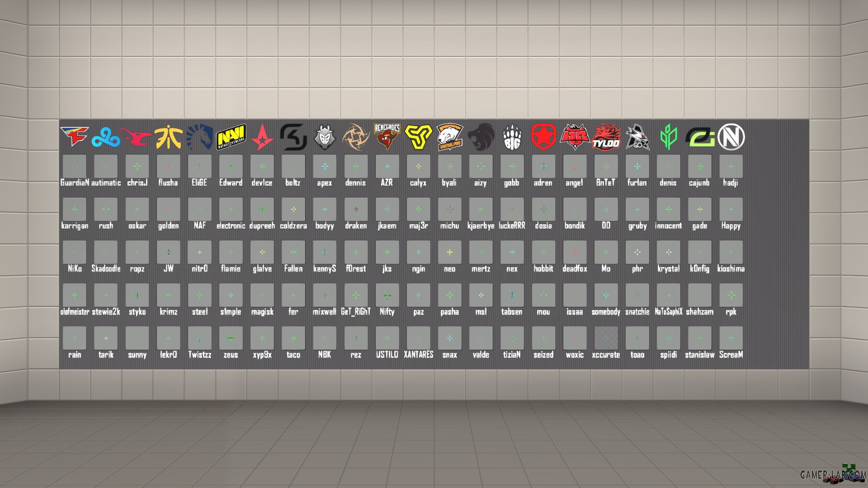Screen dimensions: 868x488
Task: Choose the HellRaisers team logo
Action: click(575, 137)
